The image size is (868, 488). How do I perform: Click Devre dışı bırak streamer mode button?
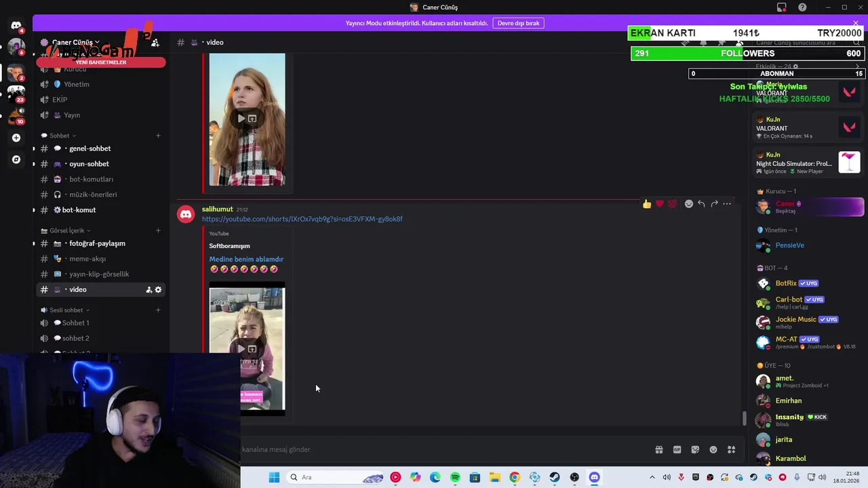click(x=519, y=23)
